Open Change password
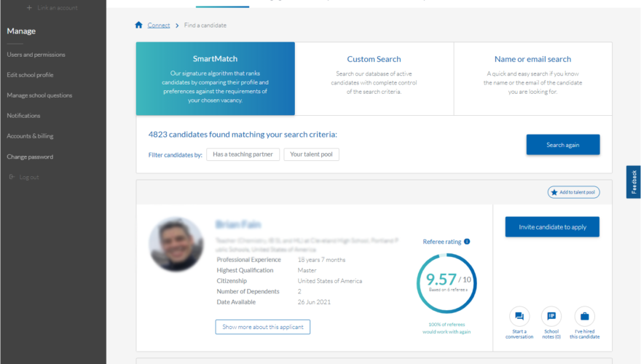Image resolution: width=641 pixels, height=364 pixels. 30,157
